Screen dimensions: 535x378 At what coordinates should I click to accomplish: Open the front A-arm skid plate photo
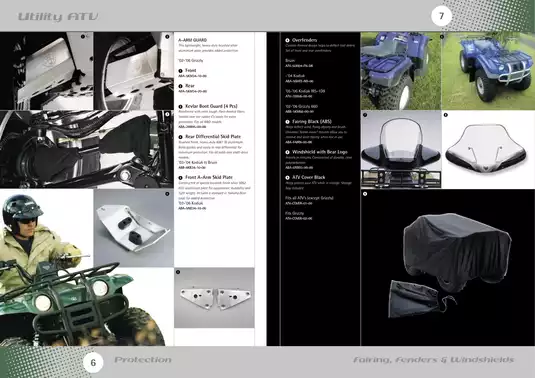click(214, 298)
